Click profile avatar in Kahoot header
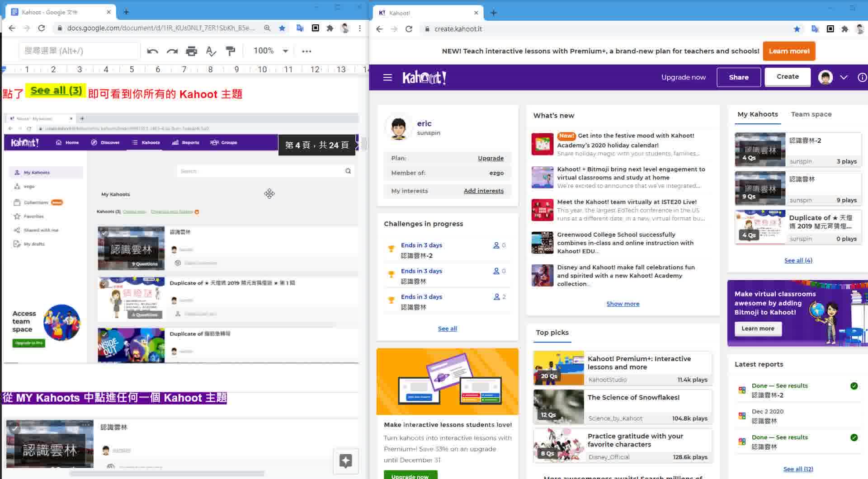Screen dimensions: 868x479 click(x=826, y=77)
